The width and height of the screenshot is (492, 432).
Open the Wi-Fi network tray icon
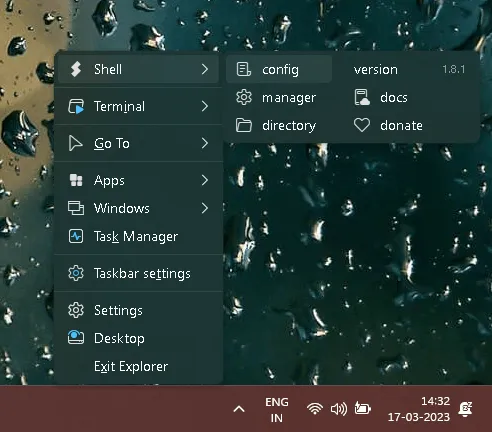click(315, 409)
